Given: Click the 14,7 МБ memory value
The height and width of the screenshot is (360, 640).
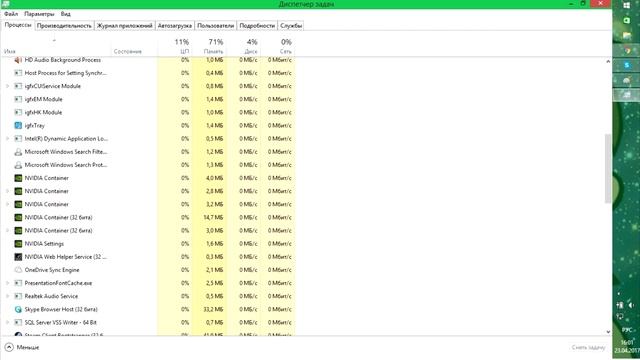Looking at the screenshot, I should [x=213, y=218].
